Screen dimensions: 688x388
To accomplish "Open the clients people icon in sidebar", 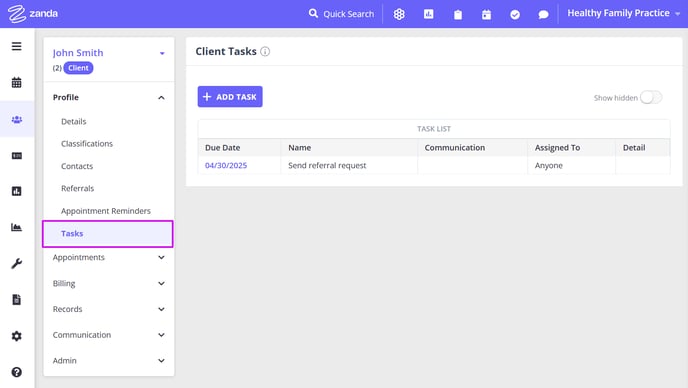I will click(17, 119).
